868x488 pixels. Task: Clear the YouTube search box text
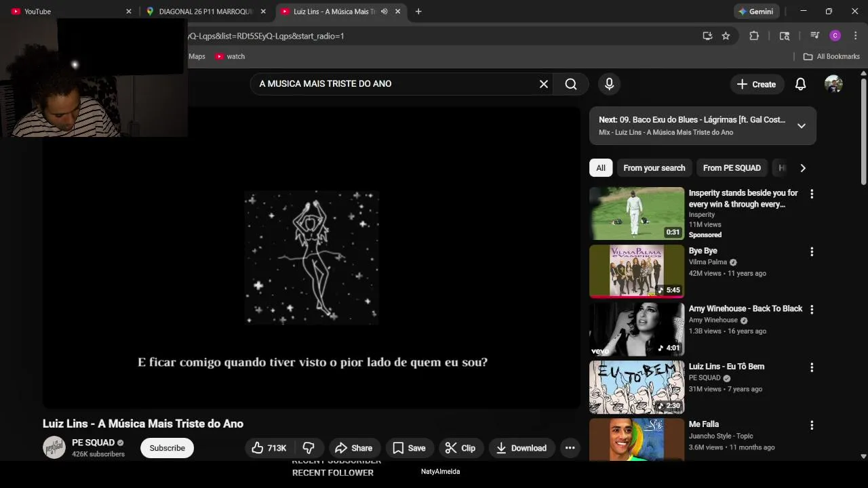coord(543,84)
